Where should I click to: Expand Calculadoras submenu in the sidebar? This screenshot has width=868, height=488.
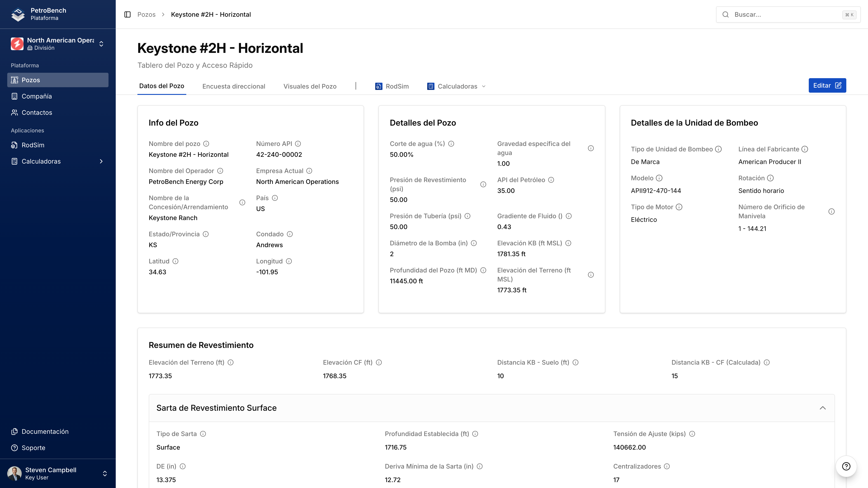(x=101, y=162)
